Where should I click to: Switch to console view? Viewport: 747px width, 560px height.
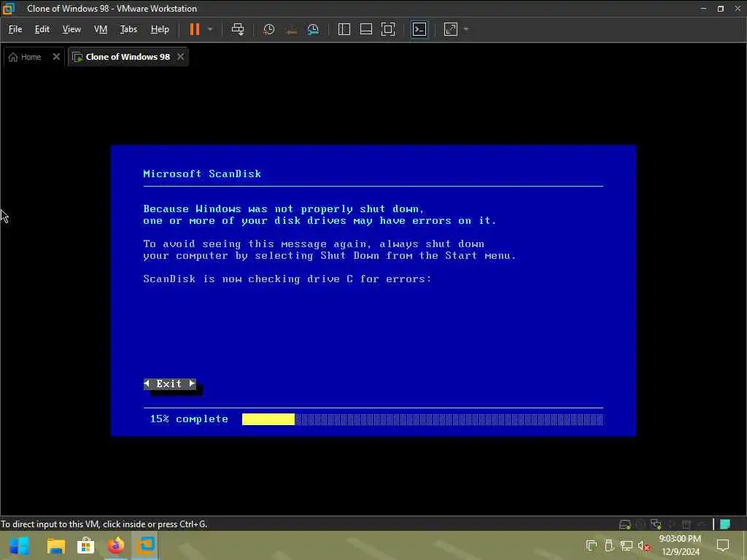click(x=419, y=29)
